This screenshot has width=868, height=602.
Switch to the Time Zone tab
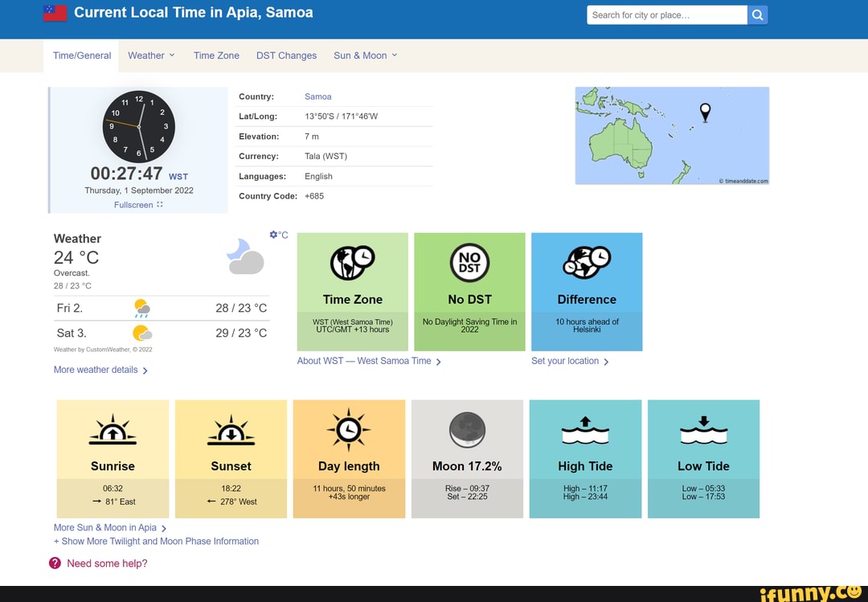point(216,55)
